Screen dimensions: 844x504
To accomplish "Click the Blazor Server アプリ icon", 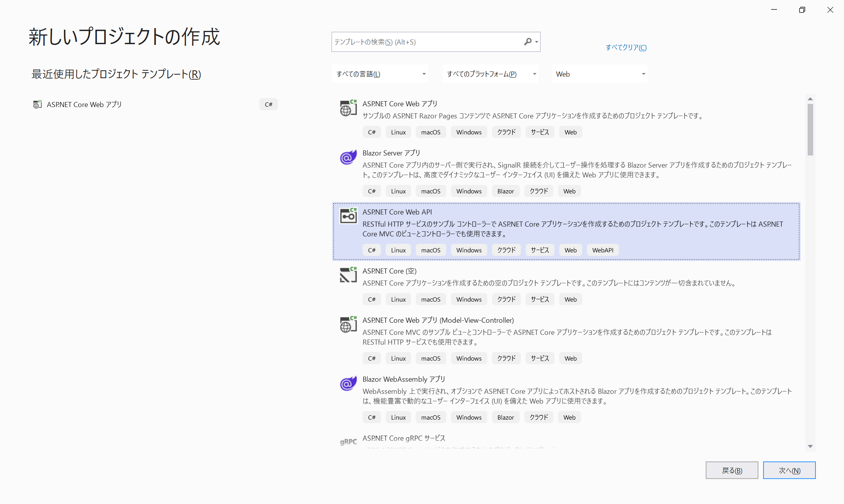I will click(348, 157).
